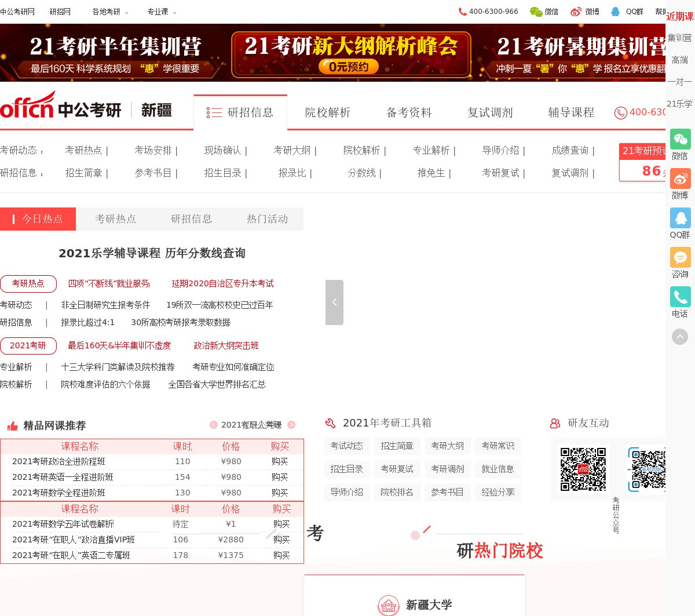Click the carousel previous arrow
The height and width of the screenshot is (616, 695).
(334, 302)
